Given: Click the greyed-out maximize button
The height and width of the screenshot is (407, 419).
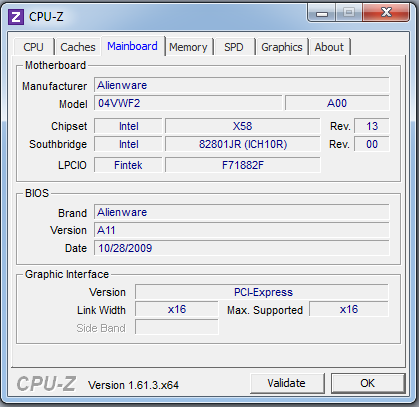Looking at the screenshot, I should coord(349,13).
